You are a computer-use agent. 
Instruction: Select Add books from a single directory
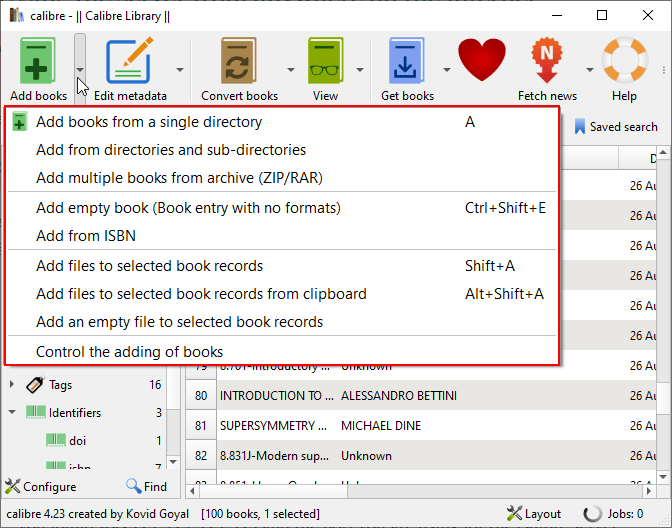pos(282,122)
